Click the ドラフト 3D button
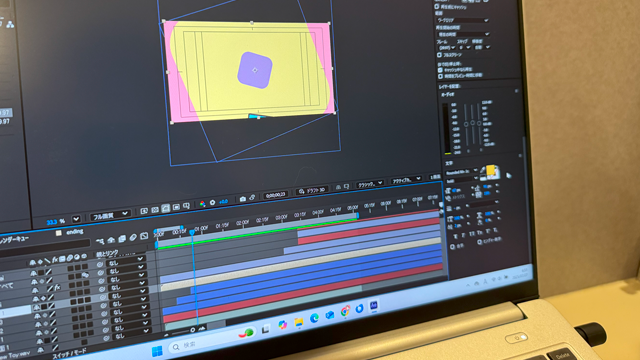The image size is (640, 360). (312, 191)
